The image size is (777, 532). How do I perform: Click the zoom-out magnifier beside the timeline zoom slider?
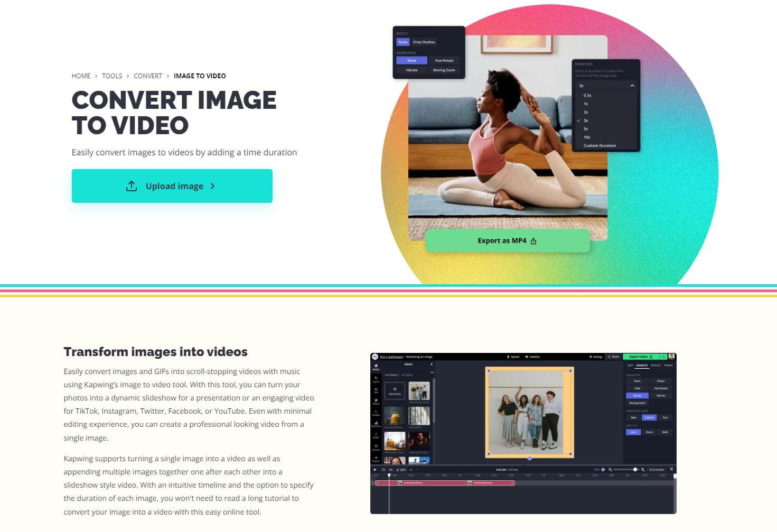tap(610, 469)
